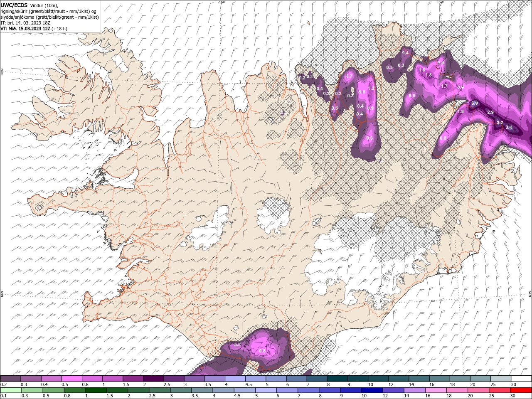The height and width of the screenshot is (399, 532).
Task: Pick the 0.2 swatch in purple snow legend
Action: (x=10, y=379)
